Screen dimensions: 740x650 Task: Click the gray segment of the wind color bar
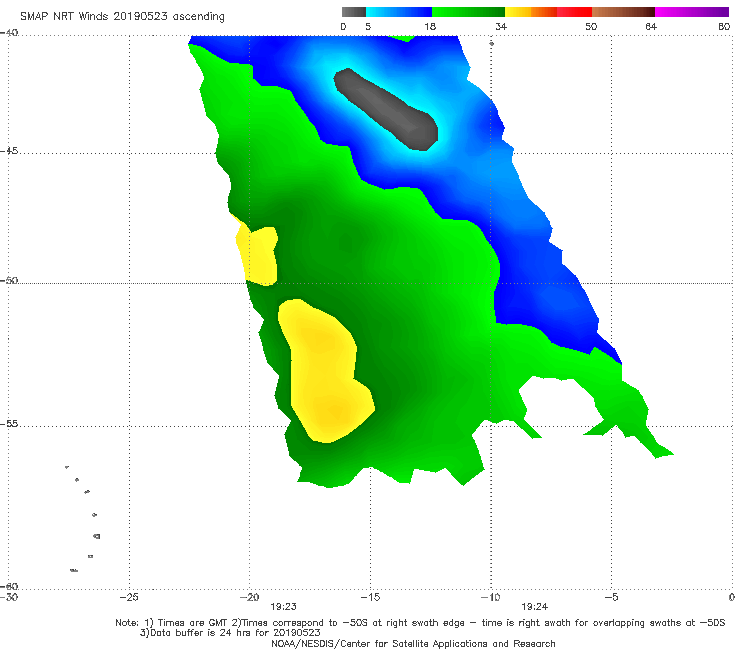coord(354,12)
